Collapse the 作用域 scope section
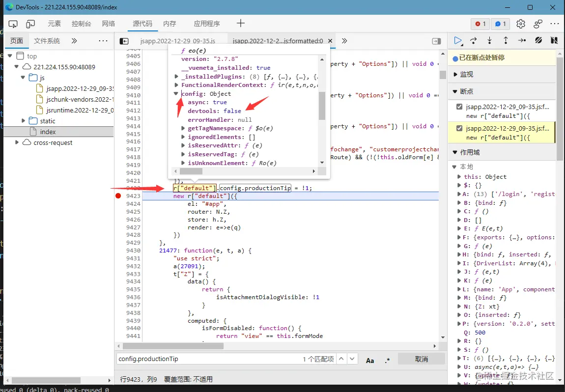The width and height of the screenshot is (565, 392). pos(455,152)
